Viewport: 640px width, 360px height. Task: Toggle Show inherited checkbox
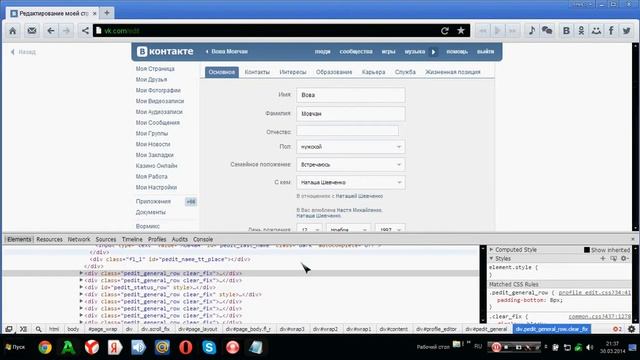587,250
